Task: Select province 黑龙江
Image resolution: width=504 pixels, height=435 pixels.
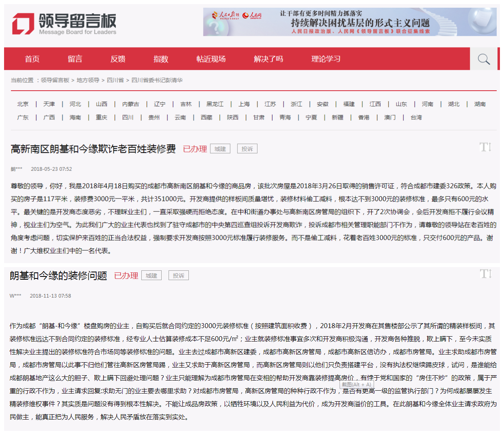Action: click(x=215, y=104)
